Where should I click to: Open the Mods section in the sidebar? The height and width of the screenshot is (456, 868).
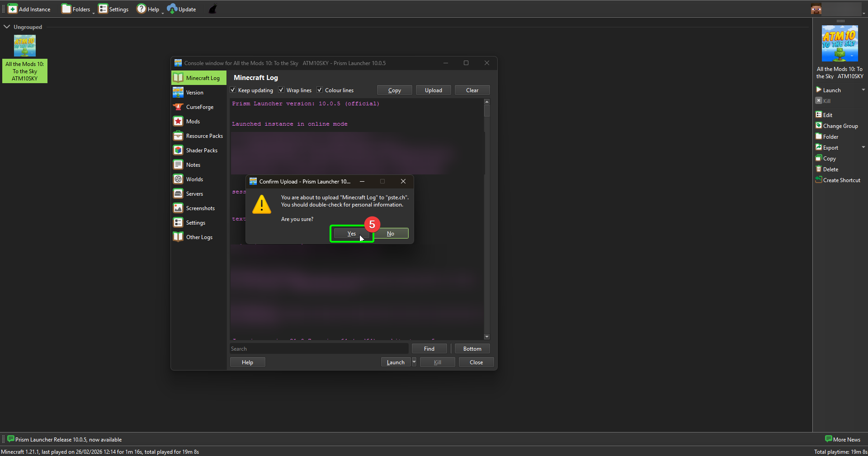178,121
